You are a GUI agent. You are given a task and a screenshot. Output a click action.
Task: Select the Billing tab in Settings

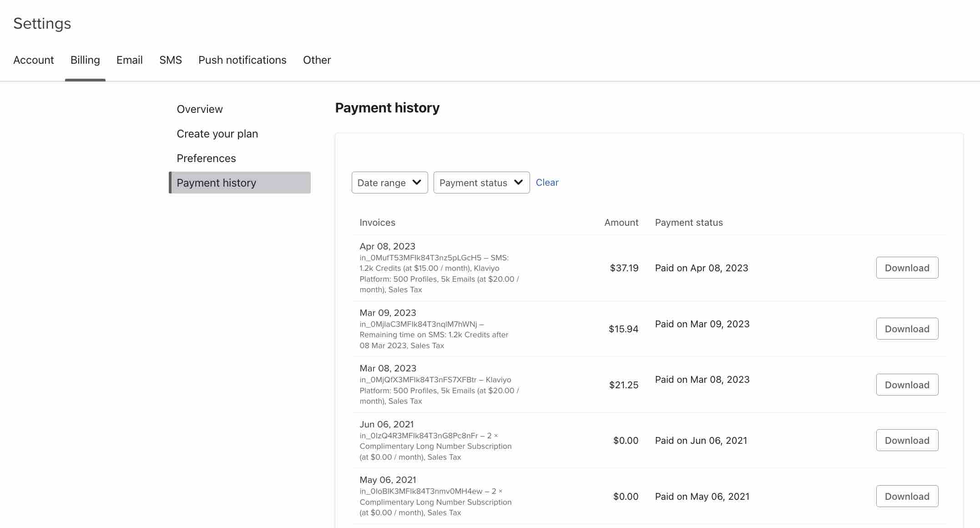pos(85,60)
